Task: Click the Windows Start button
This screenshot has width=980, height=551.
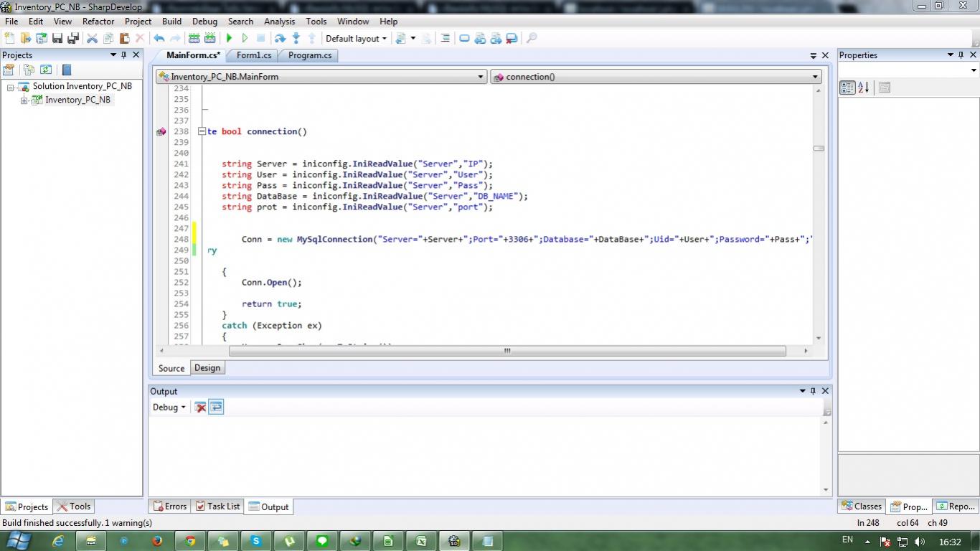Action: [x=17, y=541]
